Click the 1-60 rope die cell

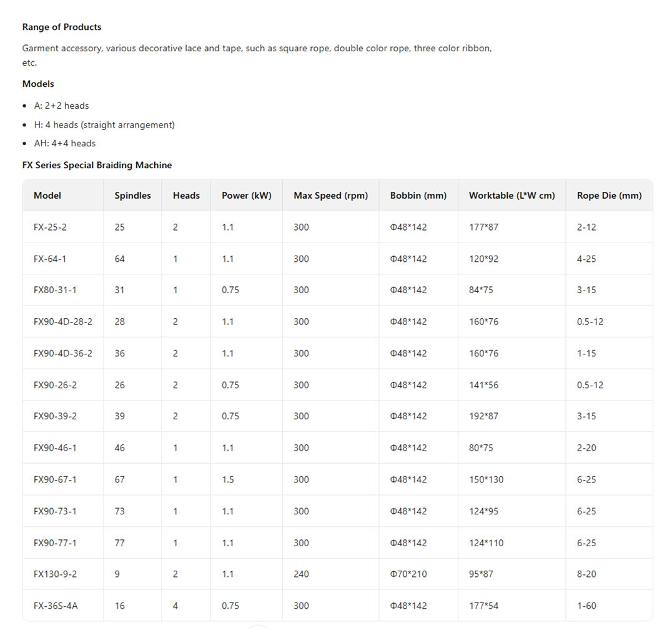[586, 606]
